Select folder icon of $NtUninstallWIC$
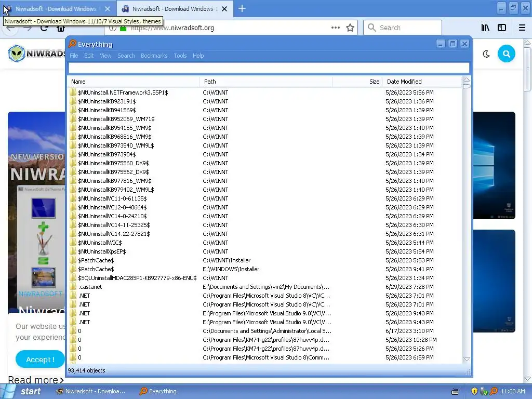Viewport: 532px width, 399px height. click(73, 242)
